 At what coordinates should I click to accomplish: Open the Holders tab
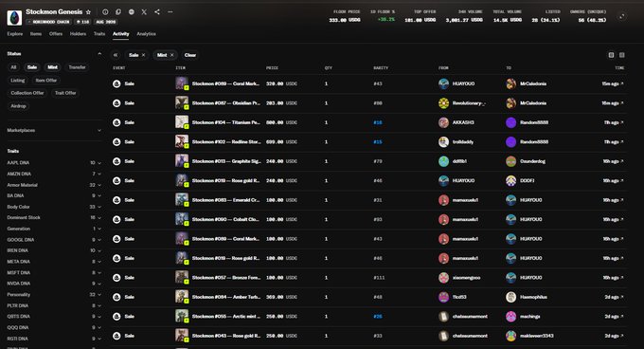coord(78,34)
